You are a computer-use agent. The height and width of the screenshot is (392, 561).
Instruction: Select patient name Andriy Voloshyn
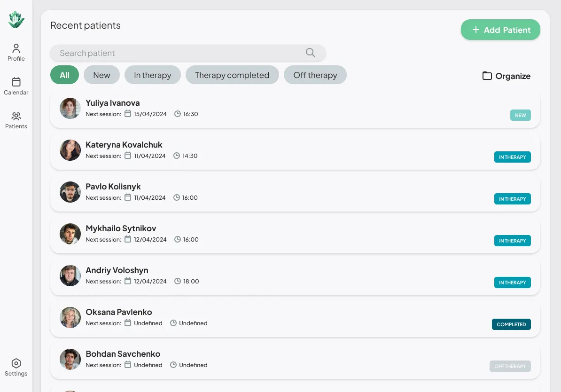(x=117, y=270)
